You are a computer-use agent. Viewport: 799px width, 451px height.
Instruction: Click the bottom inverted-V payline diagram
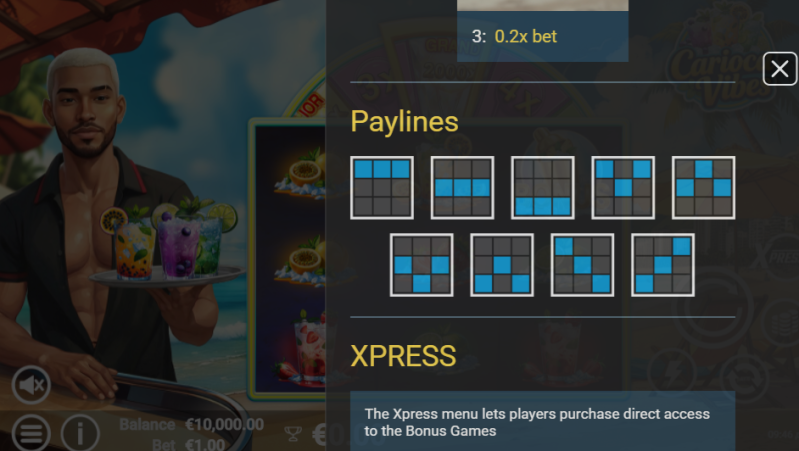pos(502,265)
